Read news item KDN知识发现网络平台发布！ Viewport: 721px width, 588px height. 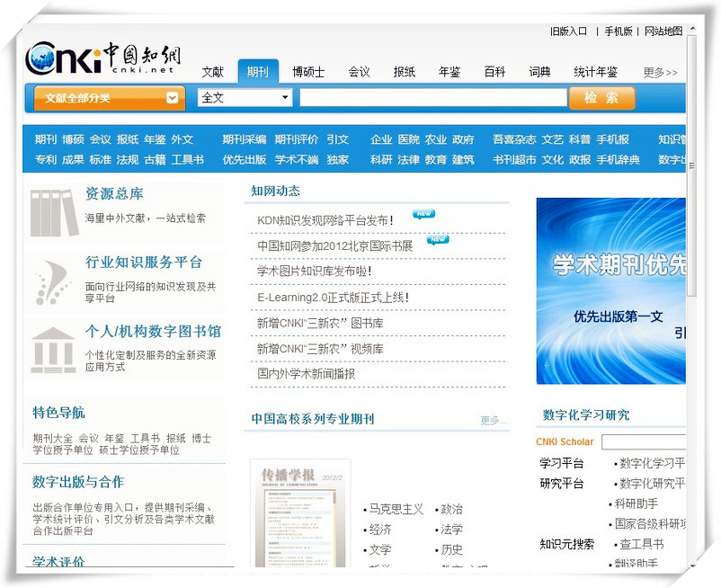325,220
